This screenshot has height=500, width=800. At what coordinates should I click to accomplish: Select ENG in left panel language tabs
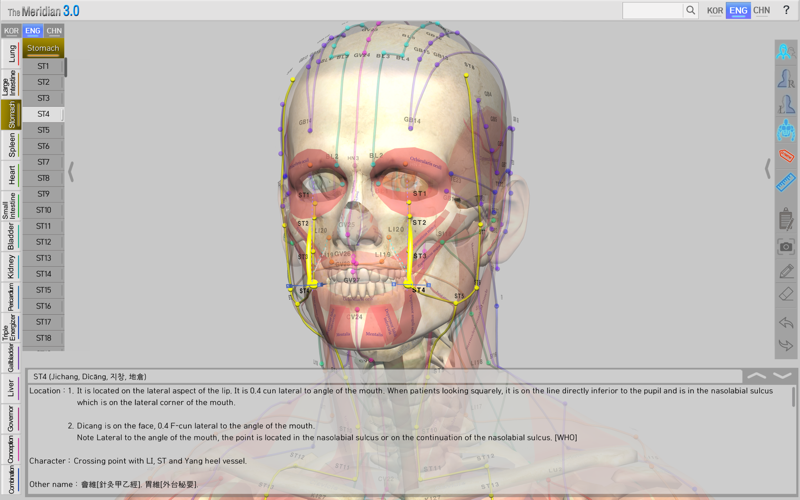click(x=33, y=31)
